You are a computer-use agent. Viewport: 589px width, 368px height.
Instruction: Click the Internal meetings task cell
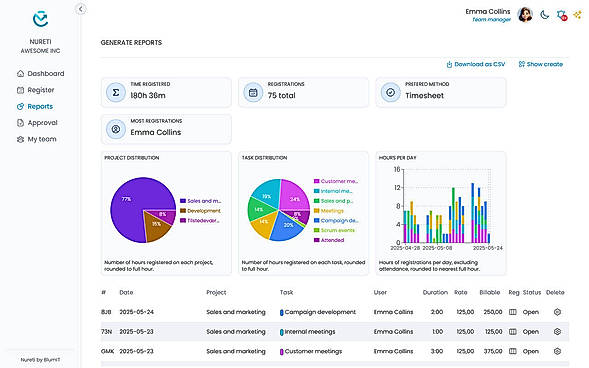coord(308,332)
